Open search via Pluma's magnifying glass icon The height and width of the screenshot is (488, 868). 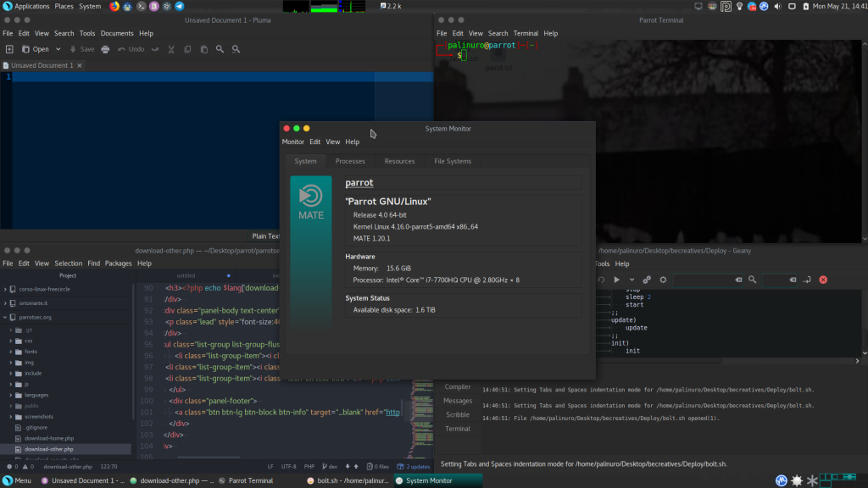[x=220, y=48]
